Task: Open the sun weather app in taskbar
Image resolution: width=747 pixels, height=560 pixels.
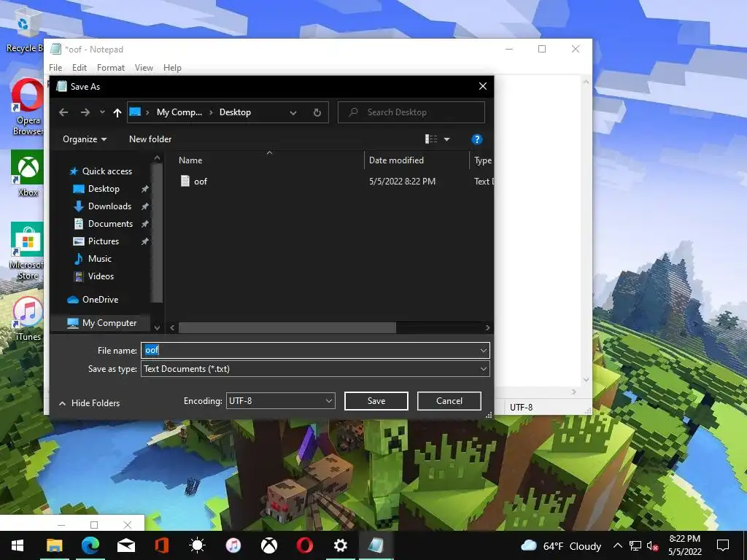Action: click(197, 545)
